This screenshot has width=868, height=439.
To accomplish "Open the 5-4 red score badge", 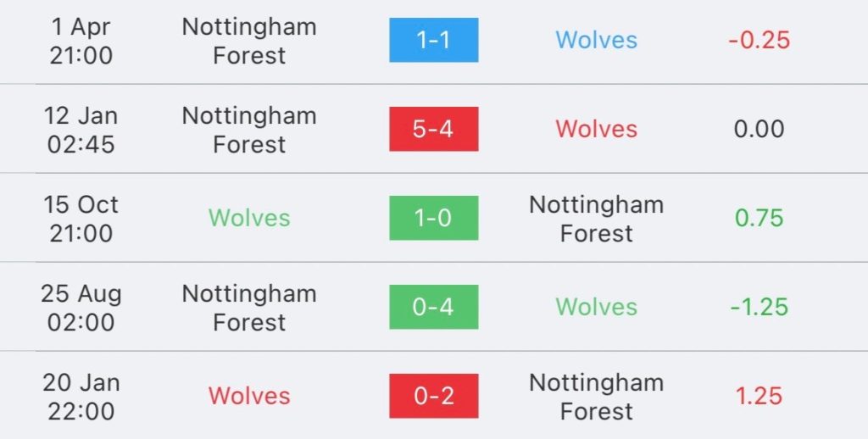I will 433,129.
